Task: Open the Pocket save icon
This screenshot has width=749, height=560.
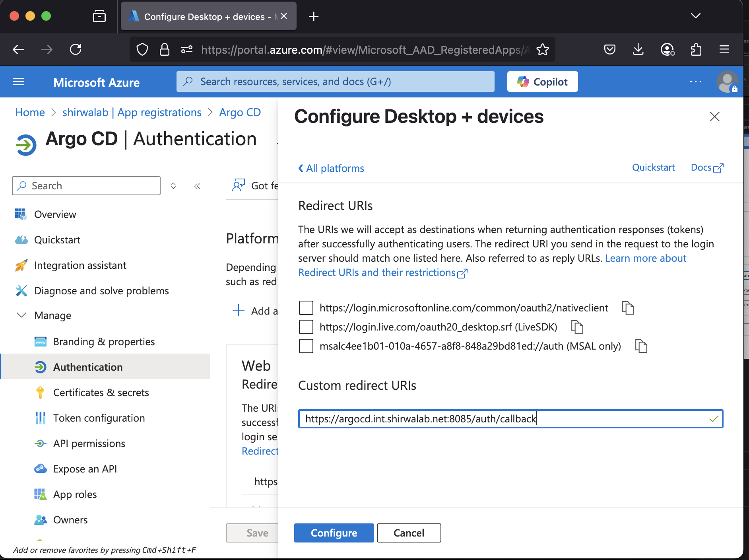Action: 610,49
